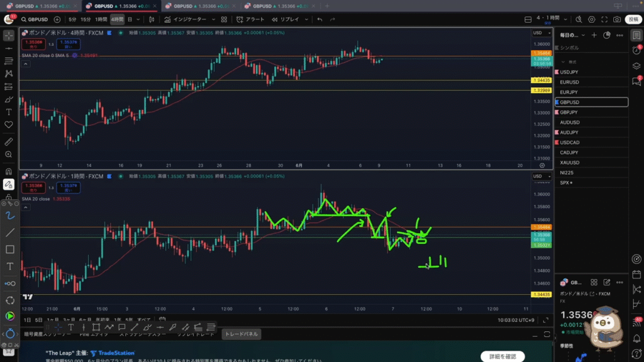Toggle magnet mode

tap(9, 172)
